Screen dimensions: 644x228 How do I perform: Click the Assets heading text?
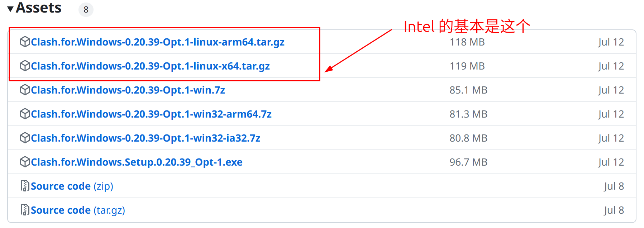(39, 8)
